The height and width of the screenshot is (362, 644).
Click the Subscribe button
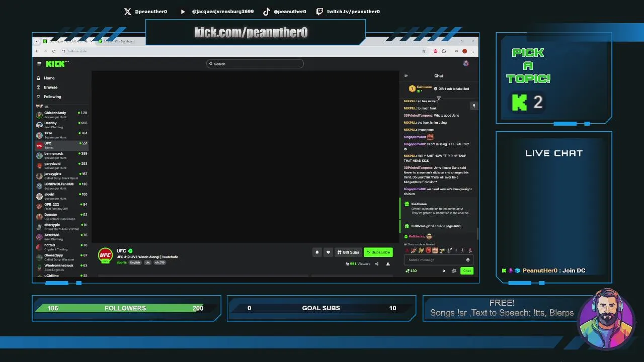point(378,252)
